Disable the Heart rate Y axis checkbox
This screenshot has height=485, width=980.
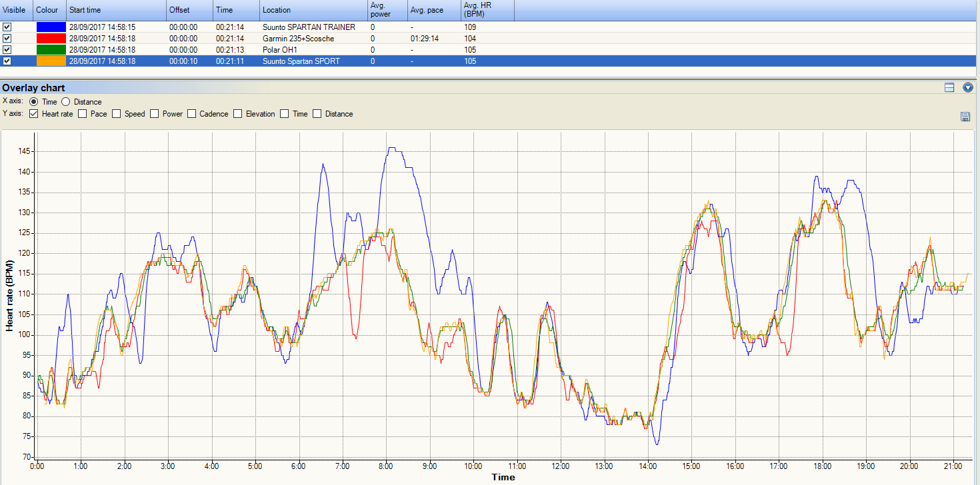click(34, 114)
